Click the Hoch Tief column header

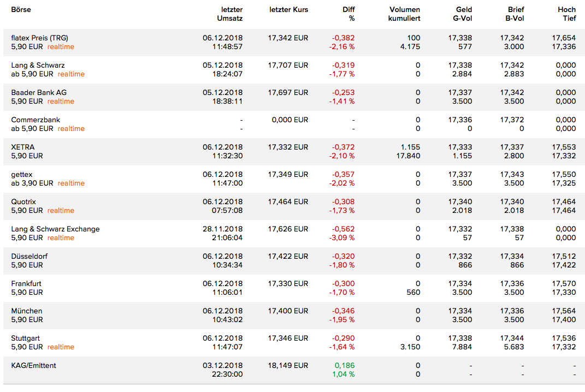tap(566, 14)
